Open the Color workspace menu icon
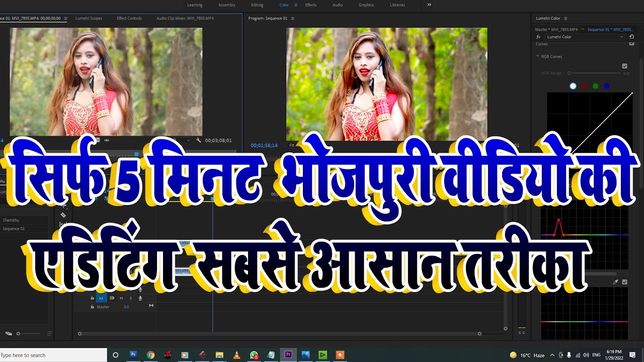Image resolution: width=644 pixels, height=362 pixels. [295, 5]
